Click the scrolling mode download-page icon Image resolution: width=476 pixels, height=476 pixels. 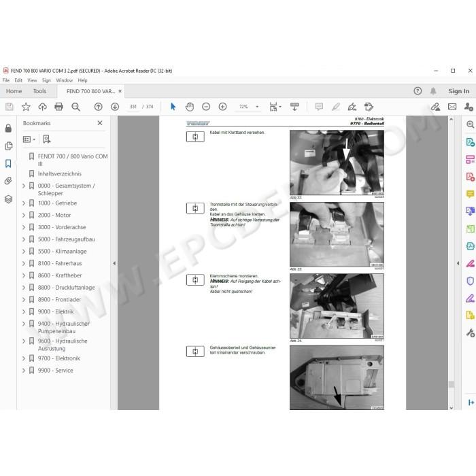[294, 107]
